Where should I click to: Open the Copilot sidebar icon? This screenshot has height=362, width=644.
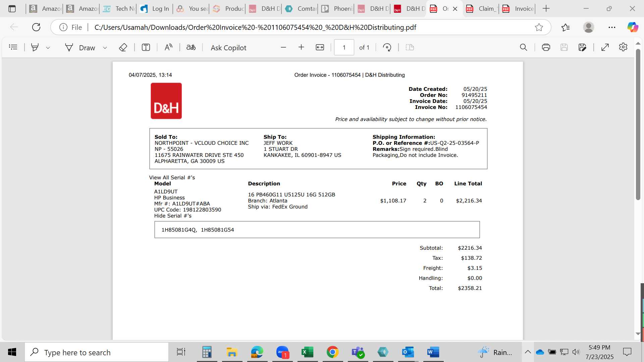(633, 27)
